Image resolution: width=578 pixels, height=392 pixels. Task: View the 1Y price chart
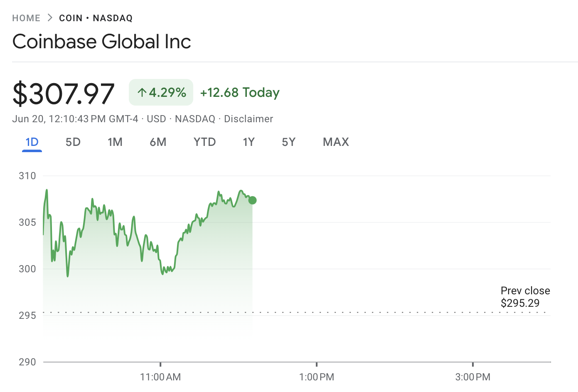(248, 142)
